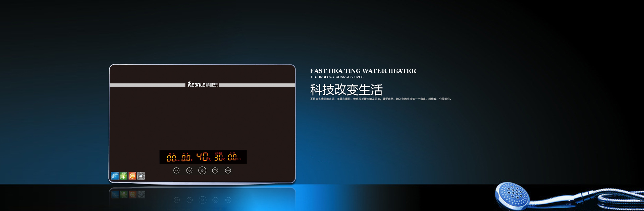Image resolution: width=644 pixels, height=211 pixels.
Task: Click the 科技改变生活 Chinese slogan
Action: [346, 90]
